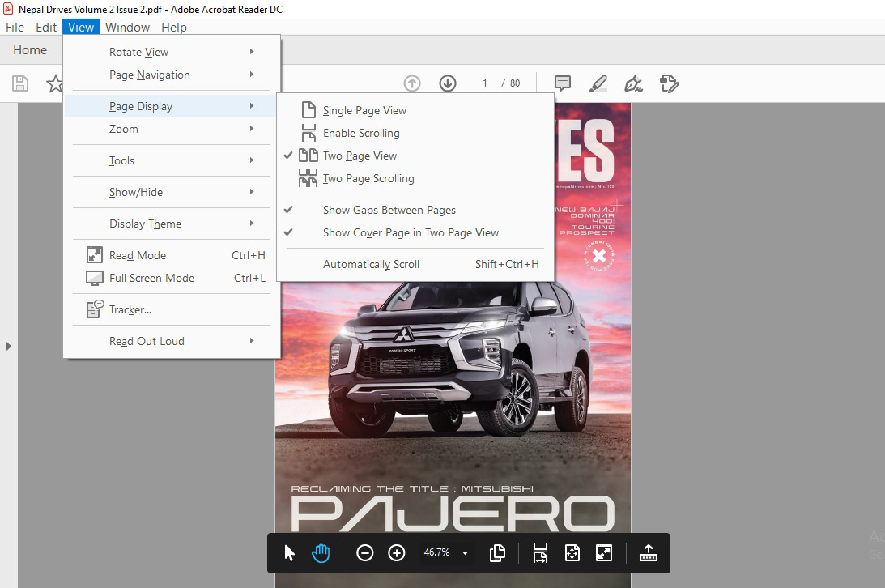Select the arrow Selection tool
Viewport: 885px width, 588px height.
pos(290,553)
